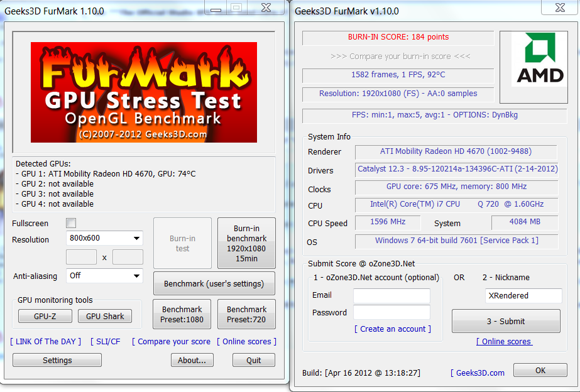The image size is (580, 392).
Task: Click the Quit button
Action: coord(254,360)
